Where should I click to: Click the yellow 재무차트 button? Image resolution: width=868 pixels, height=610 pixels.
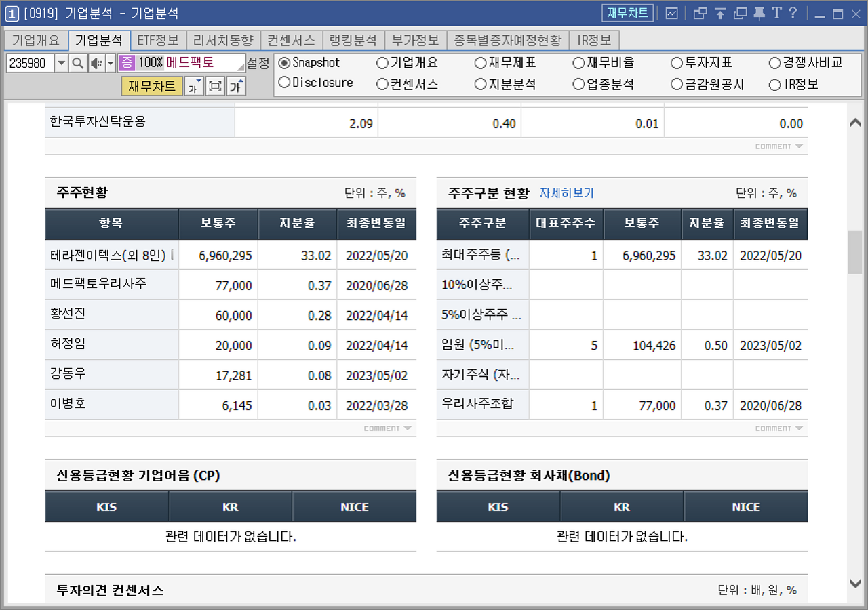tap(152, 86)
